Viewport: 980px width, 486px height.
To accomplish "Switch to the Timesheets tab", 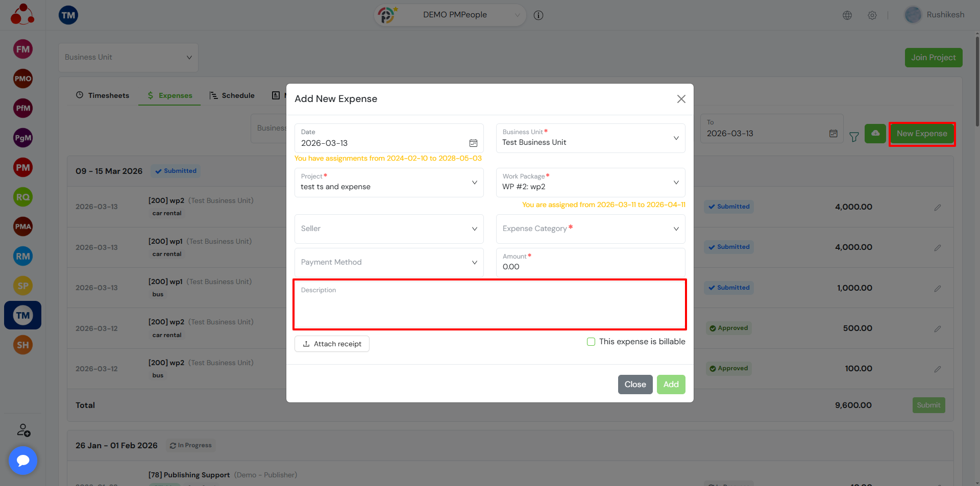I will [x=103, y=95].
